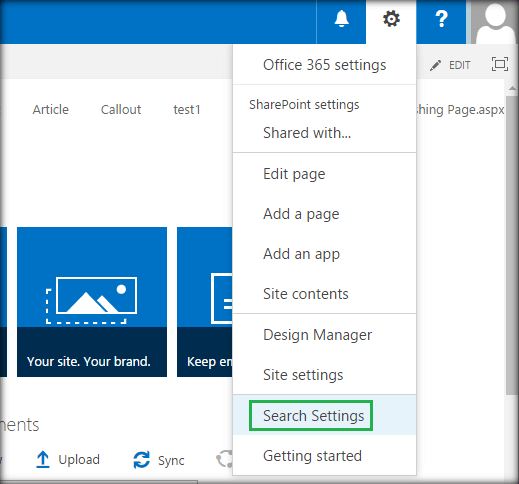This screenshot has height=484, width=519.
Task: Open Design Manager from the menu
Action: click(324, 335)
